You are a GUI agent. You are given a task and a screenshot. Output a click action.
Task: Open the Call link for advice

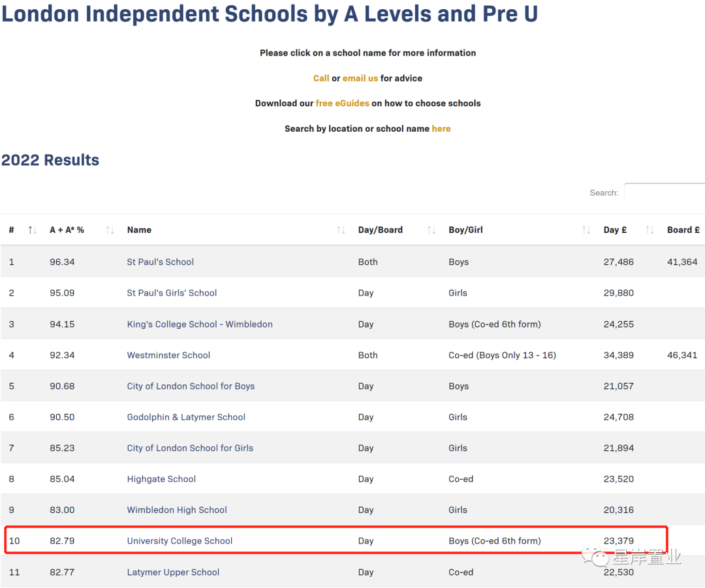(321, 78)
